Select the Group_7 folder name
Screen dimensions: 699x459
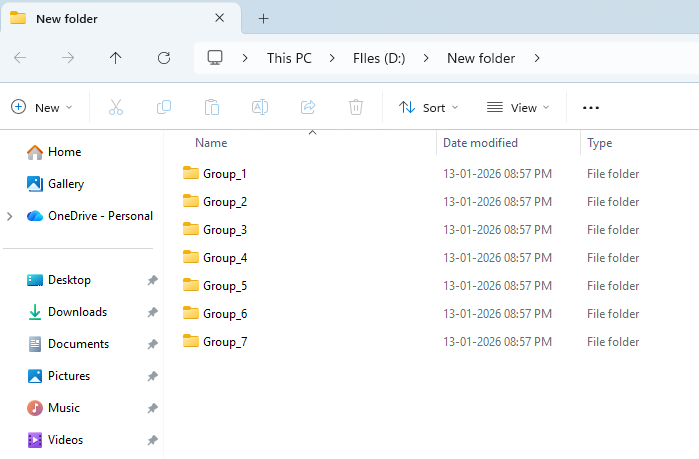click(225, 342)
